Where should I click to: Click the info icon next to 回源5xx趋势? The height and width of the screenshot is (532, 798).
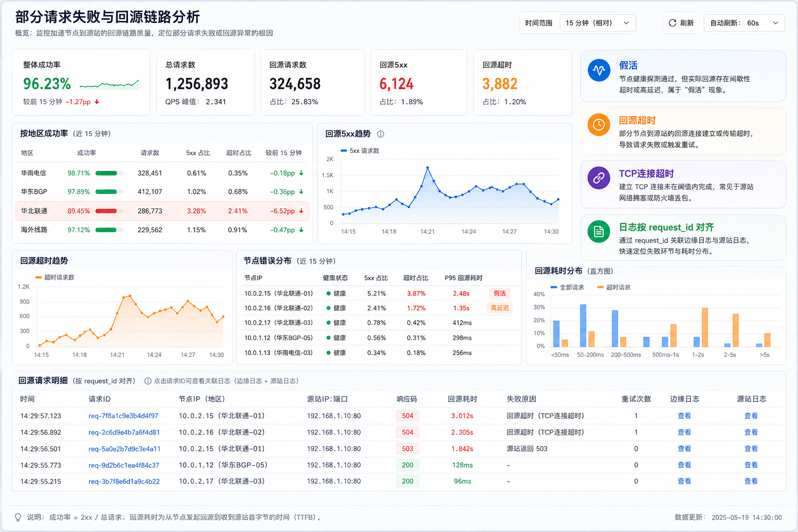380,134
